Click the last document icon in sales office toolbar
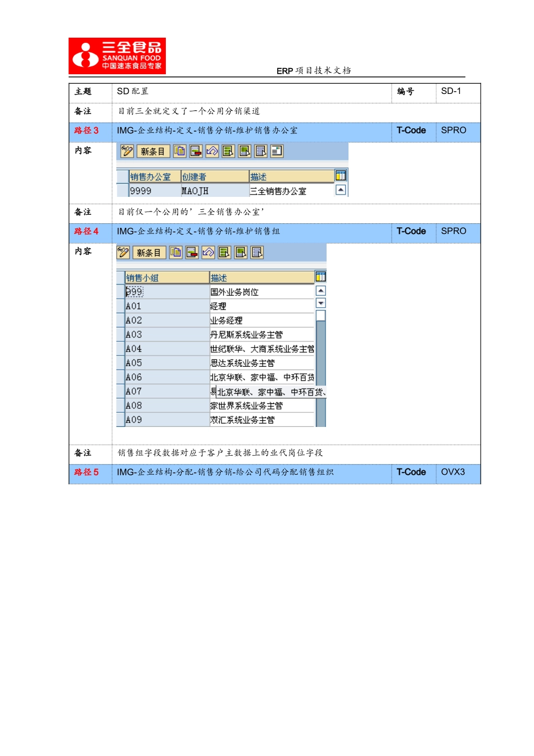 click(277, 151)
